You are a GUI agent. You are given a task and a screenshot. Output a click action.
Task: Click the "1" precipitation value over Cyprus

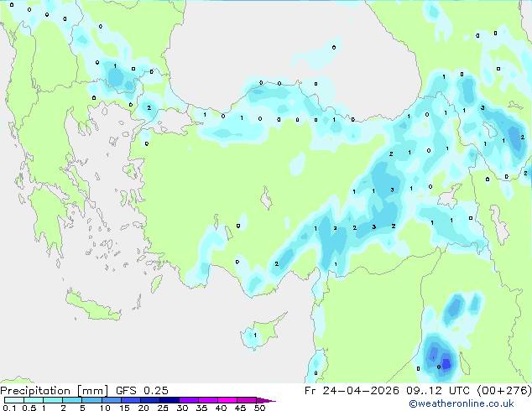tap(255, 336)
